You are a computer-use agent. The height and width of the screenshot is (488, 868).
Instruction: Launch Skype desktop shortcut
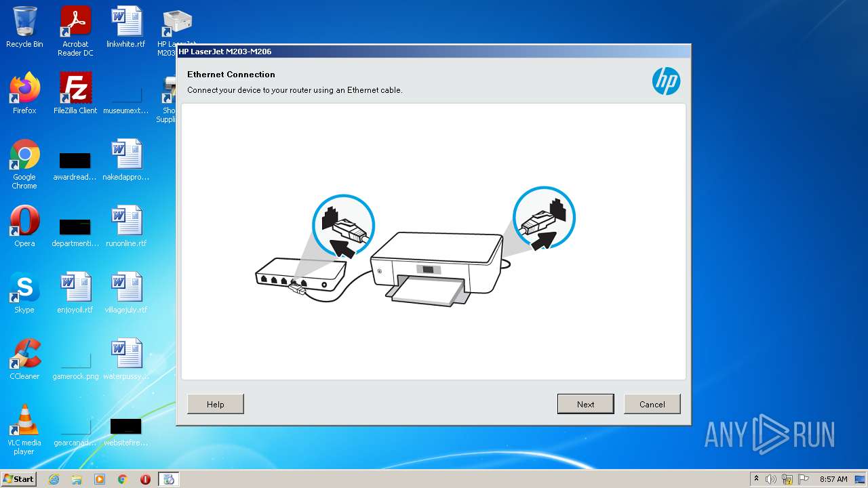click(24, 293)
